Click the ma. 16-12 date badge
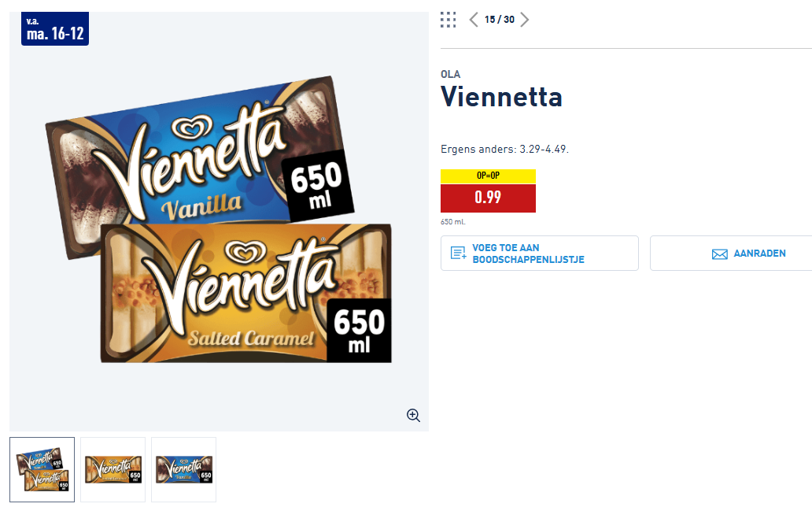Viewport: 812px width, 511px height. click(x=55, y=28)
